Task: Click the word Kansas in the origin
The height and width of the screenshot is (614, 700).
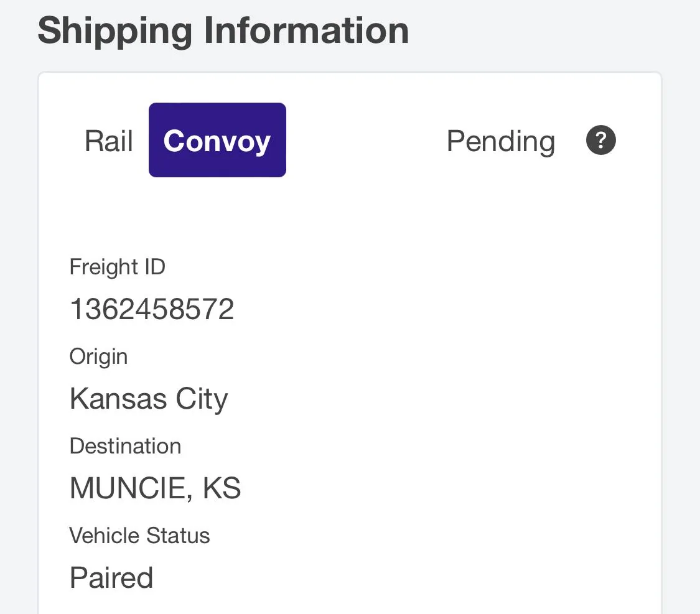Action: (x=118, y=399)
